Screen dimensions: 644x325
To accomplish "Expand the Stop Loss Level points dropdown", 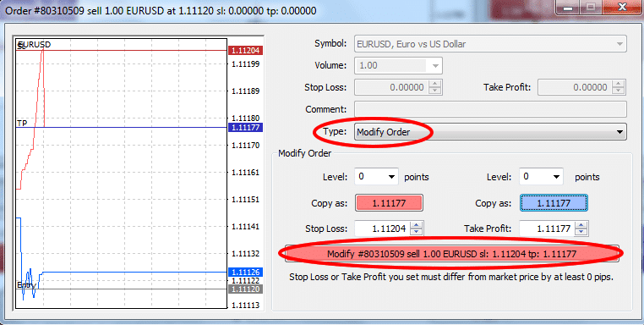I will [376, 177].
